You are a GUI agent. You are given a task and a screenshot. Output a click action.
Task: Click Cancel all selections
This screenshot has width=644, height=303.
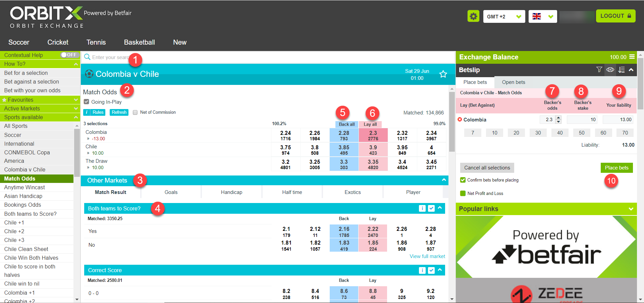487,168
